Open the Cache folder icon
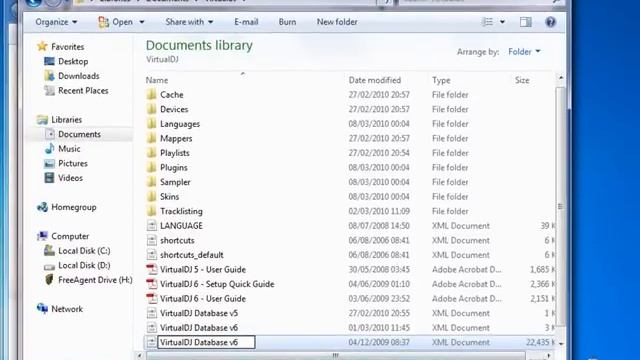Image resolution: width=640 pixels, height=360 pixels. (x=151, y=95)
